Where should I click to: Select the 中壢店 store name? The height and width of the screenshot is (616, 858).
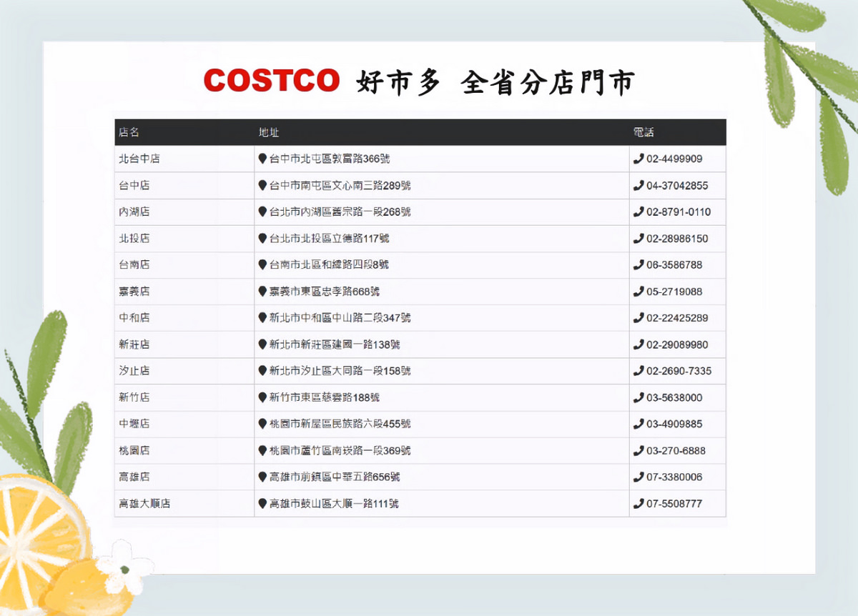click(x=134, y=424)
